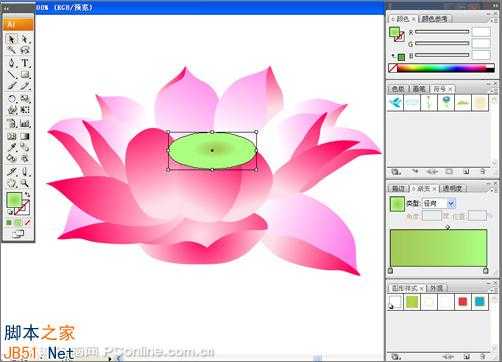The height and width of the screenshot is (362, 502).
Task: Open the 颜色 (Color) panel tab
Action: click(402, 19)
